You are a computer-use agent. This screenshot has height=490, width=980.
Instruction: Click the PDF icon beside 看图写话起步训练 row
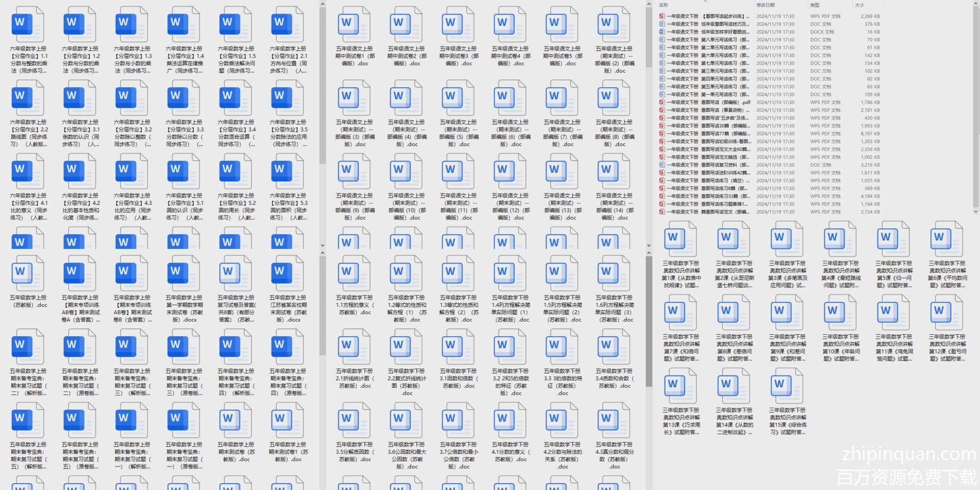(662, 16)
